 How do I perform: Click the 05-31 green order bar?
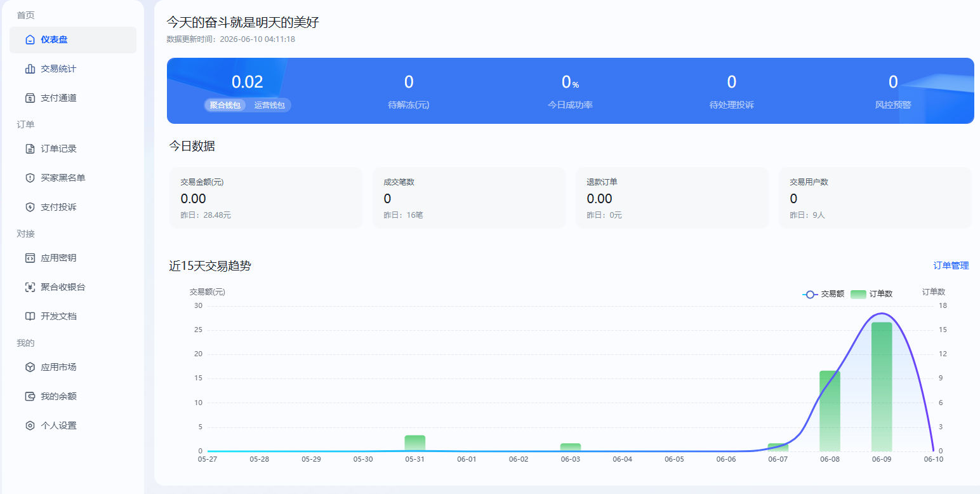[415, 443]
